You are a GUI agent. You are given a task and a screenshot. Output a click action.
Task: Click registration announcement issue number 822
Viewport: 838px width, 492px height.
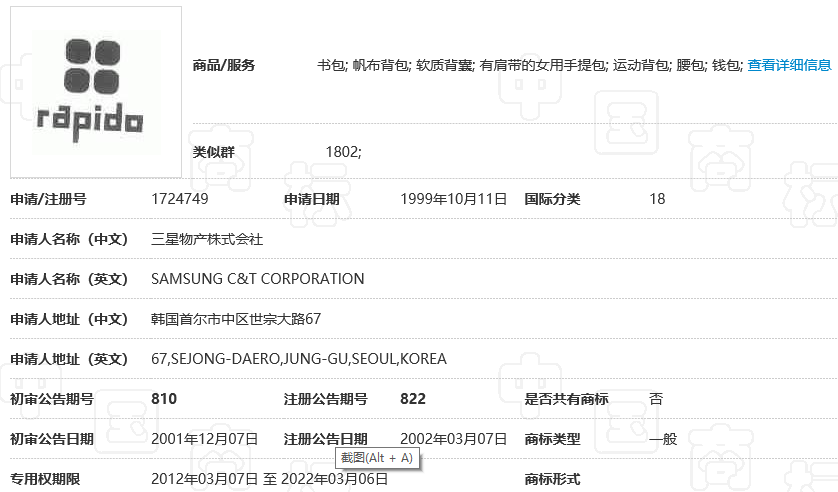413,399
